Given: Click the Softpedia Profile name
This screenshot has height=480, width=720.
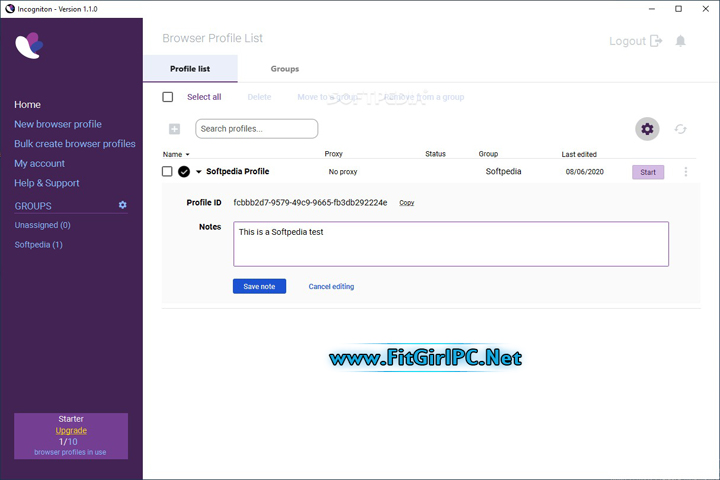Looking at the screenshot, I should pyautogui.click(x=237, y=171).
